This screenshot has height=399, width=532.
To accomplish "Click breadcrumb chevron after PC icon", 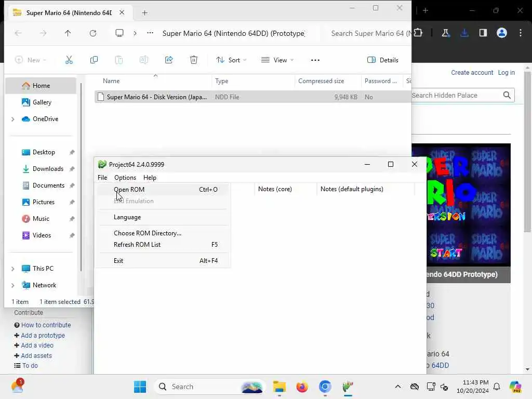I will (x=135, y=33).
